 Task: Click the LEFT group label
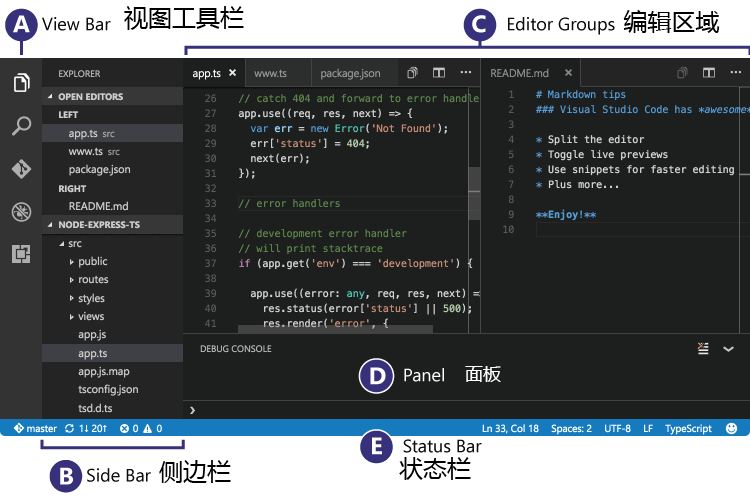click(x=68, y=115)
